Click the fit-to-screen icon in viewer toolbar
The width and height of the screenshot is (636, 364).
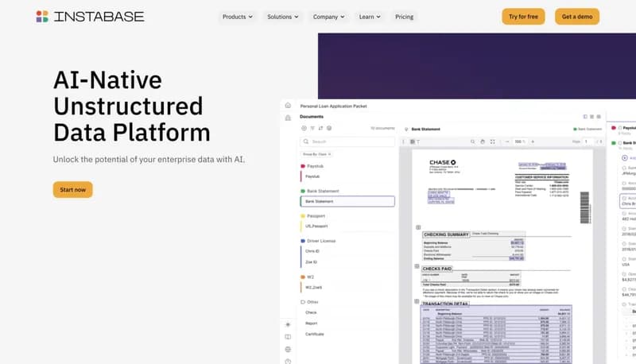coord(492,142)
